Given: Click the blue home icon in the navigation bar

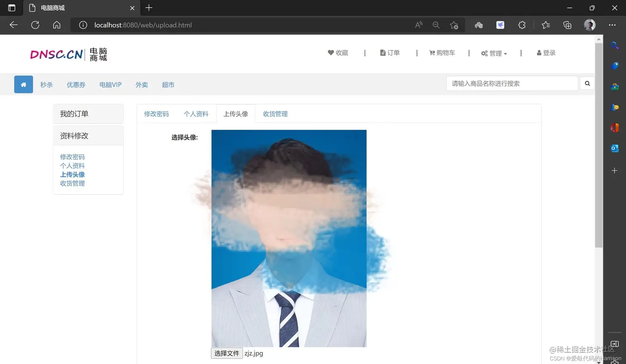Looking at the screenshot, I should pos(23,84).
